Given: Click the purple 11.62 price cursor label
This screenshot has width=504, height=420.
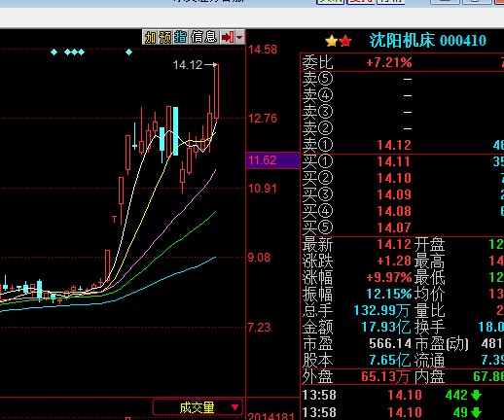Looking at the screenshot, I should click(272, 160).
